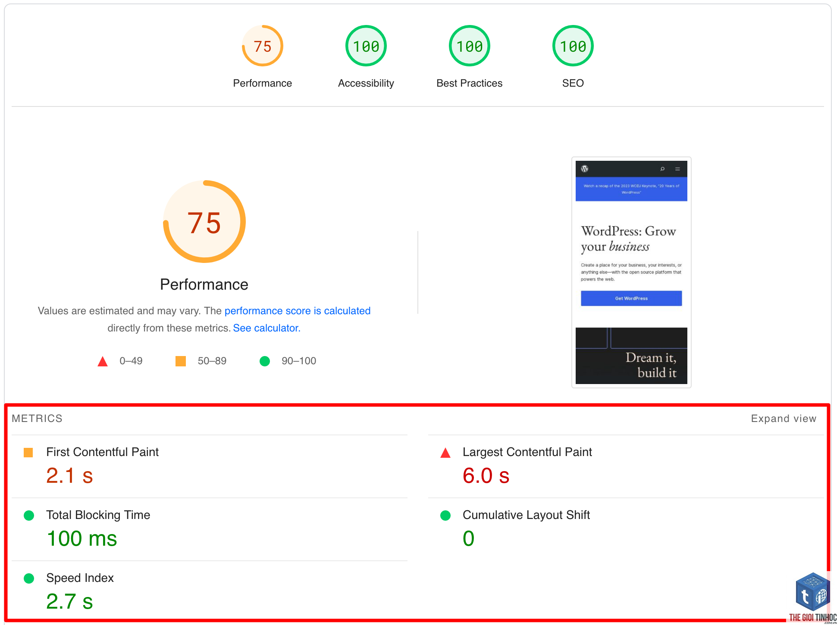This screenshot has height=625, width=840.
Task: Click the Accessibility 100 score gauge
Action: point(366,46)
